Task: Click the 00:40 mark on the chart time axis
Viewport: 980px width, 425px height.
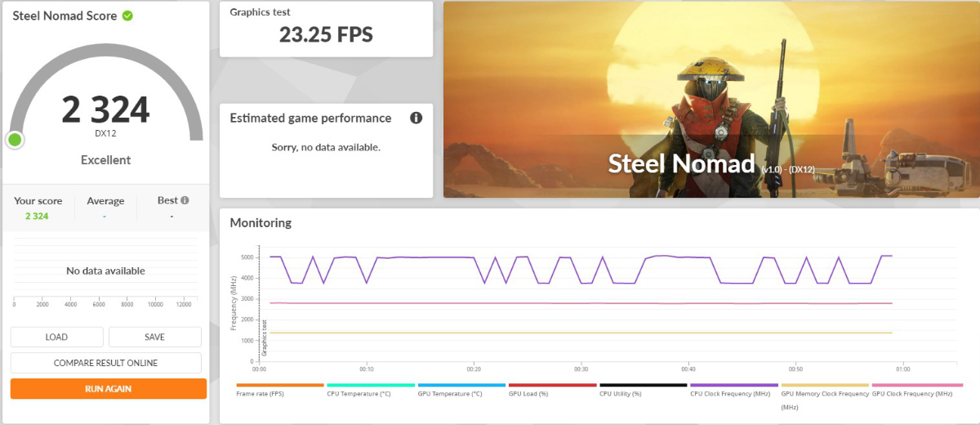Action: coord(688,368)
